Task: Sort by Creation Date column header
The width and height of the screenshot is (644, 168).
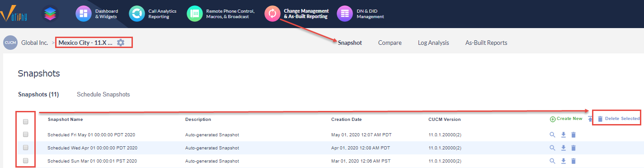Action: (346, 120)
